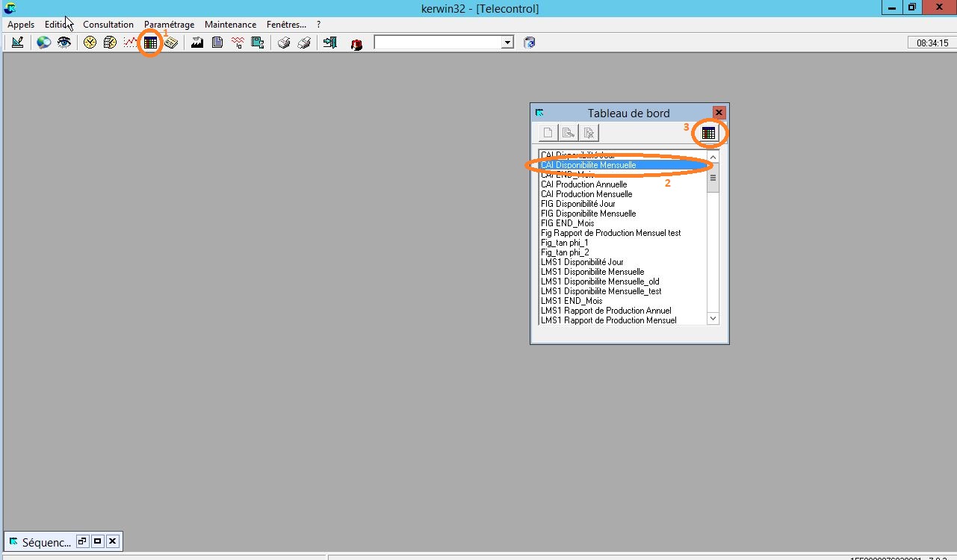Expand the toolbar combo box dropdown arrow
The height and width of the screenshot is (560, 957).
[x=508, y=43]
